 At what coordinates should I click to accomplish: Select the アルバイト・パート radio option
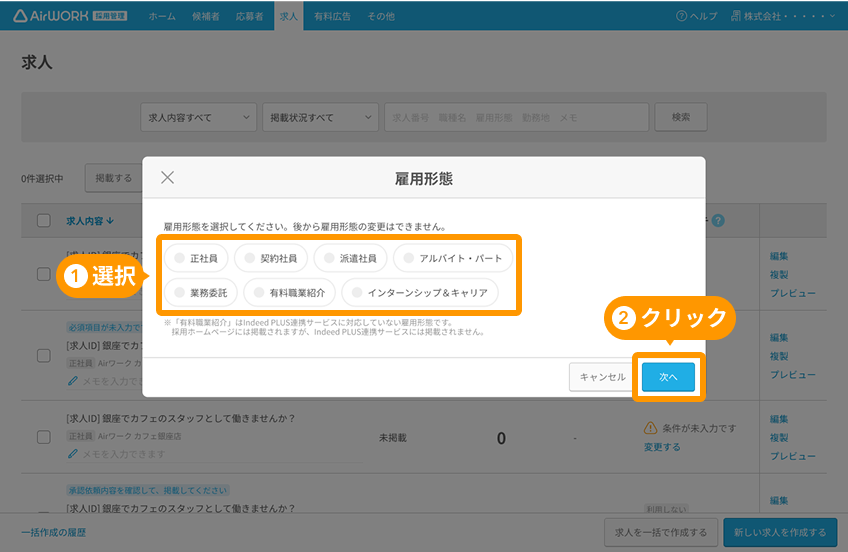[453, 258]
